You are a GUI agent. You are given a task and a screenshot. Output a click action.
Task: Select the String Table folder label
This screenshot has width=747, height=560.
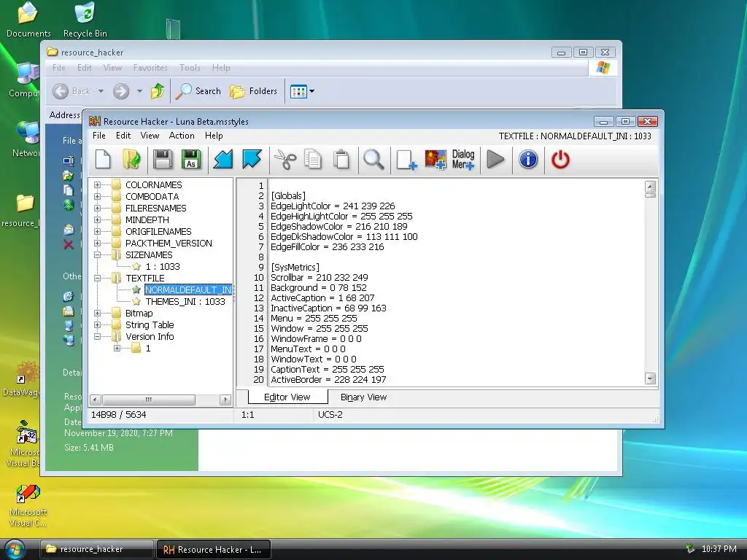(x=150, y=324)
